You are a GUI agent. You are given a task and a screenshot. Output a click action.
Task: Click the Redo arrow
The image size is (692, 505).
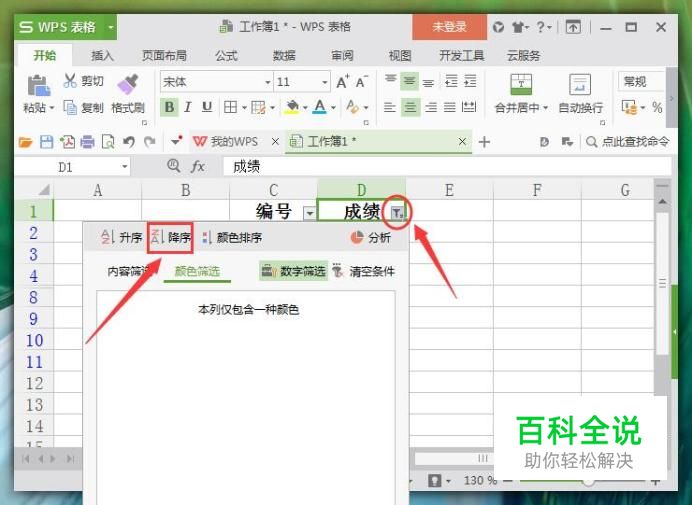[x=150, y=142]
